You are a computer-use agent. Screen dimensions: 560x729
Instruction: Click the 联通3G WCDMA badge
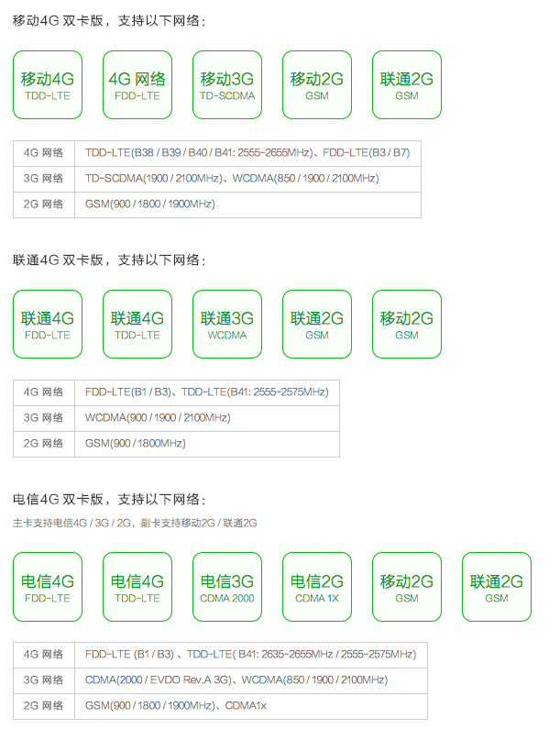(x=227, y=324)
